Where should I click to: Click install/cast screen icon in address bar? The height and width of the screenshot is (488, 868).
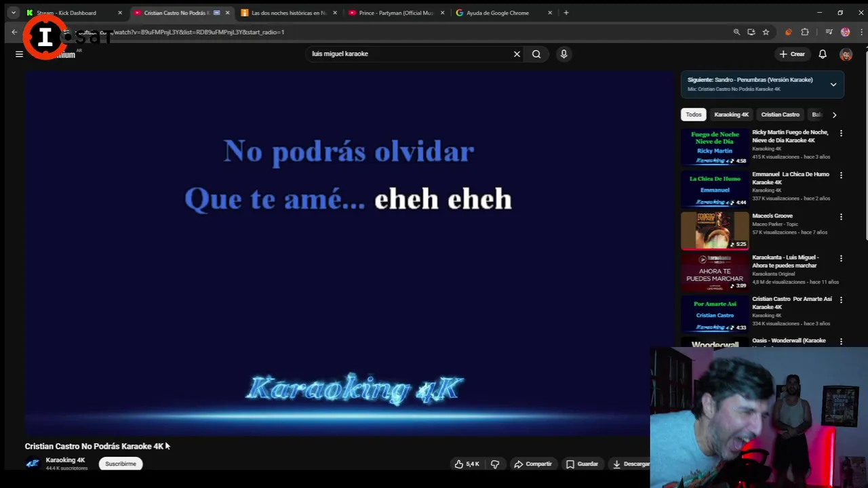[751, 32]
